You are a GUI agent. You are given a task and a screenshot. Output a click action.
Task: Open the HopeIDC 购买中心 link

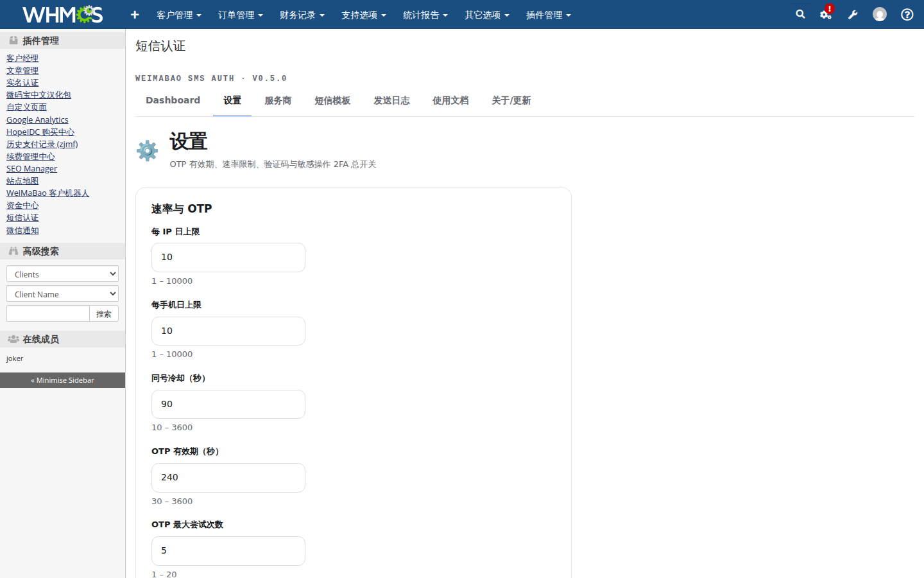40,132
